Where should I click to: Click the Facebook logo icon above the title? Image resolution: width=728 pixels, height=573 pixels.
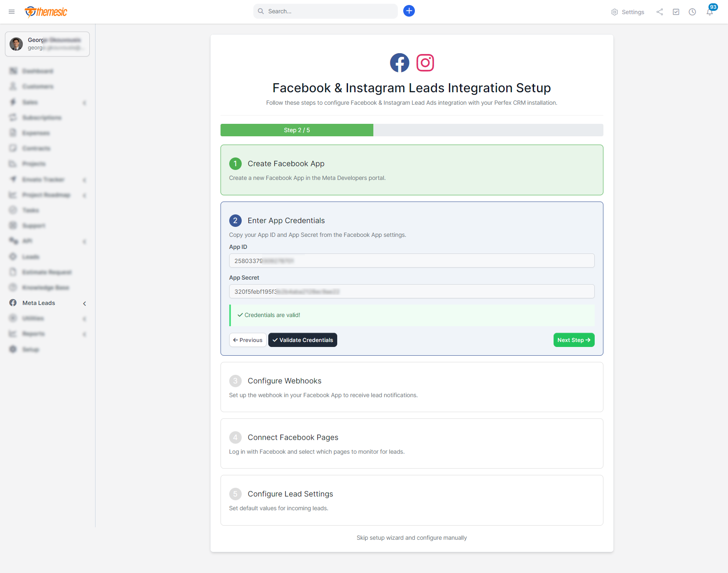pos(399,63)
